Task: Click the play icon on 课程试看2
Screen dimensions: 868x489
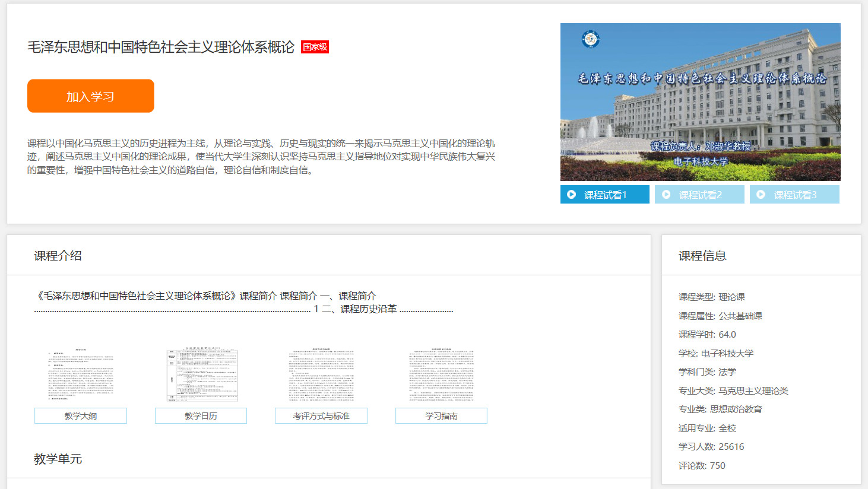Action: tap(666, 195)
